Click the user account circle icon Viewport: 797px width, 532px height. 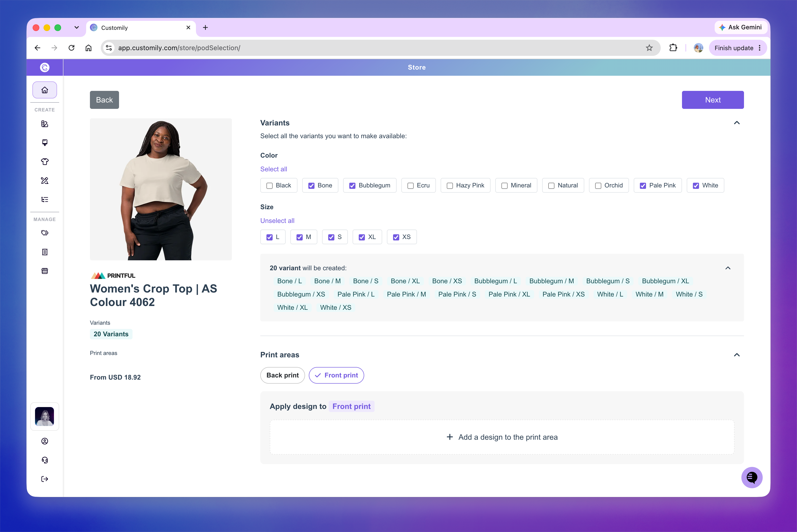44,441
